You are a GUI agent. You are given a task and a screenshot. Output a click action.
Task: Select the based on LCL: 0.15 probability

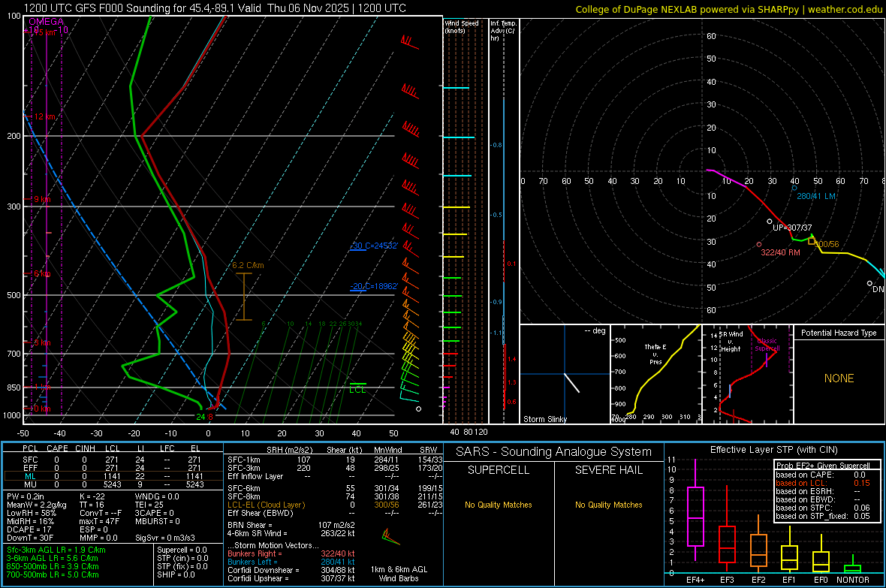(x=823, y=483)
